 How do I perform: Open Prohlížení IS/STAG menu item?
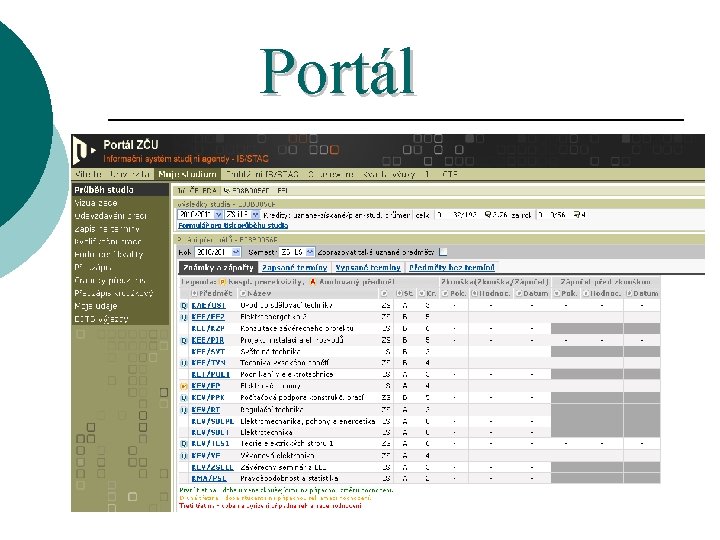tap(263, 174)
